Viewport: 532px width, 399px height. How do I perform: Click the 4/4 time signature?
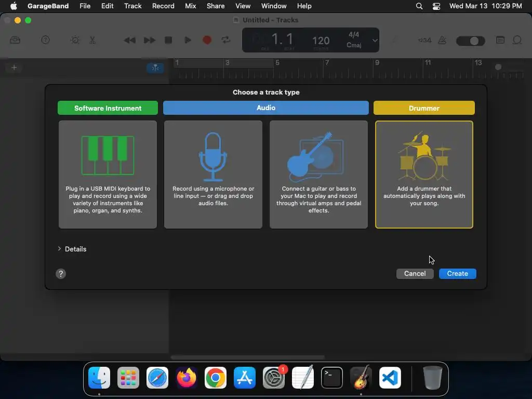pyautogui.click(x=353, y=35)
